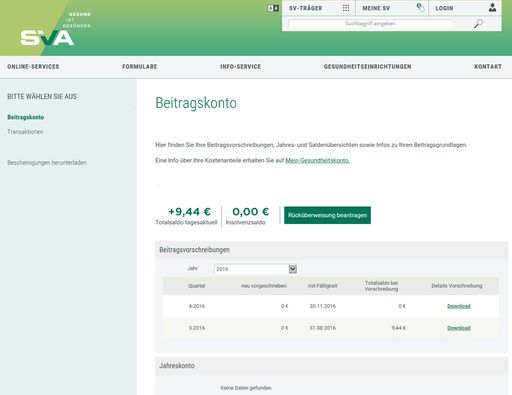Click the magnifier search icon

coord(478,24)
